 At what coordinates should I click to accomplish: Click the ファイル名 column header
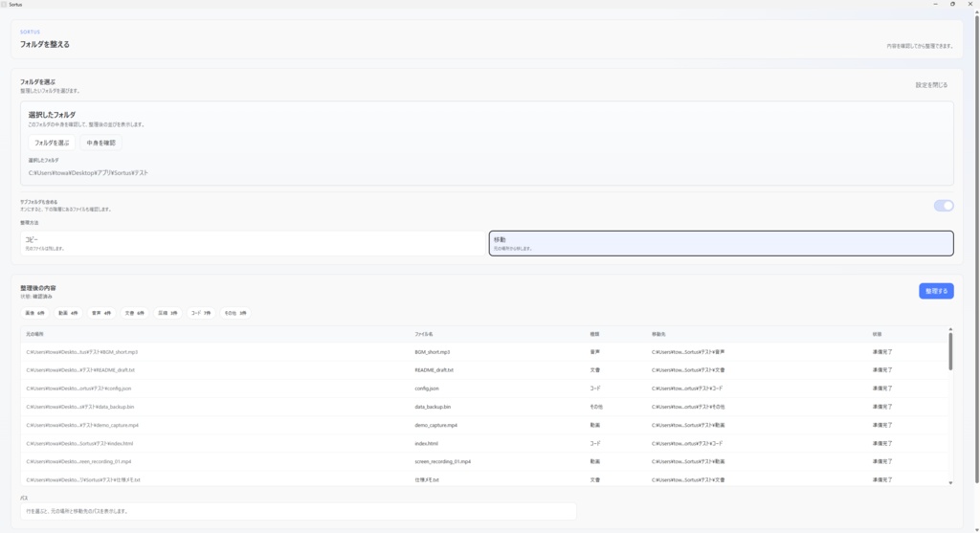pyautogui.click(x=424, y=334)
